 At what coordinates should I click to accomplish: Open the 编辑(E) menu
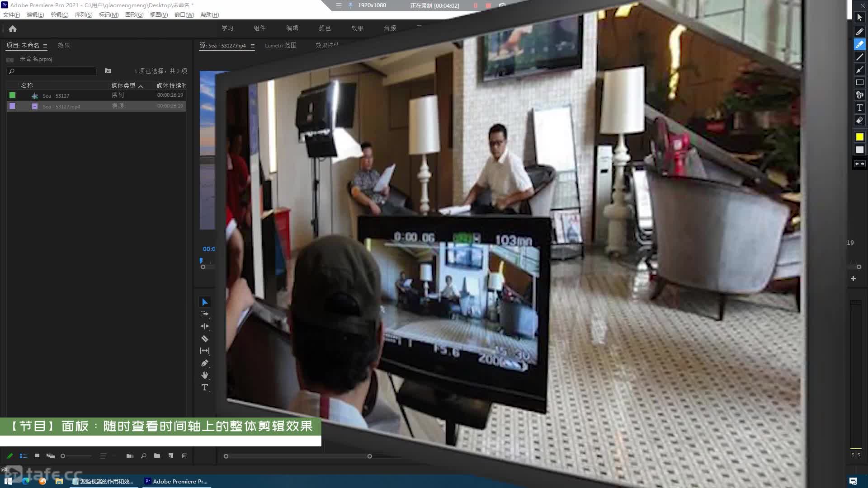35,15
